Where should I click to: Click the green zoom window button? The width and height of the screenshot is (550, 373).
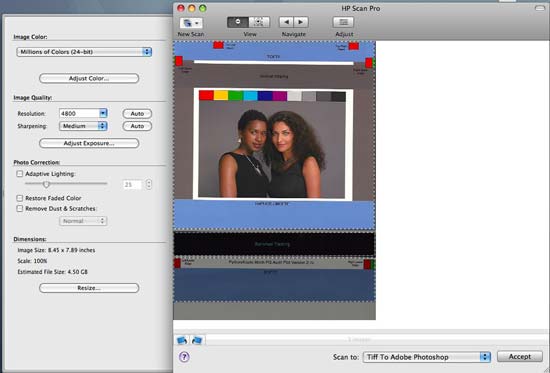click(x=203, y=8)
